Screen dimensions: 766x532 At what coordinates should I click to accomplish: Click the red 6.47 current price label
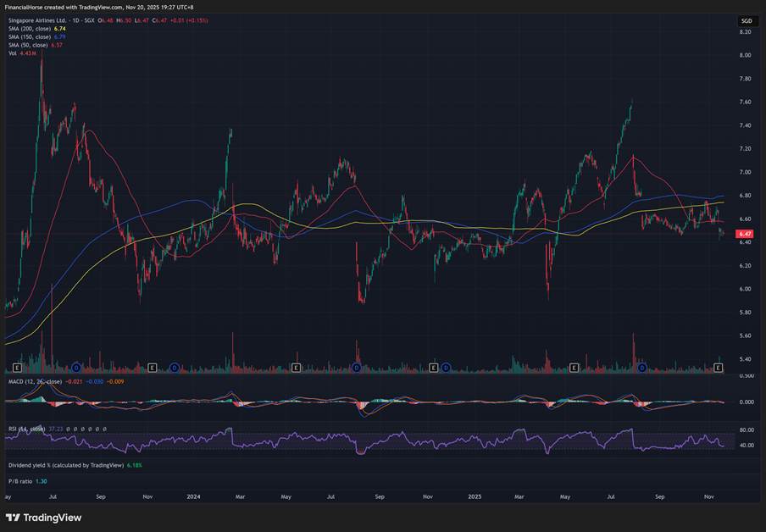746,234
